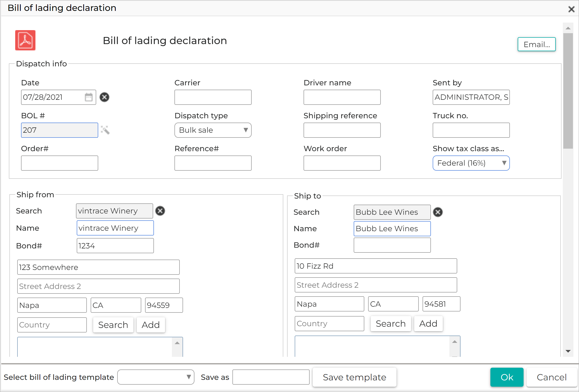Click Ship from Country field
This screenshot has width=579, height=392.
click(x=52, y=325)
